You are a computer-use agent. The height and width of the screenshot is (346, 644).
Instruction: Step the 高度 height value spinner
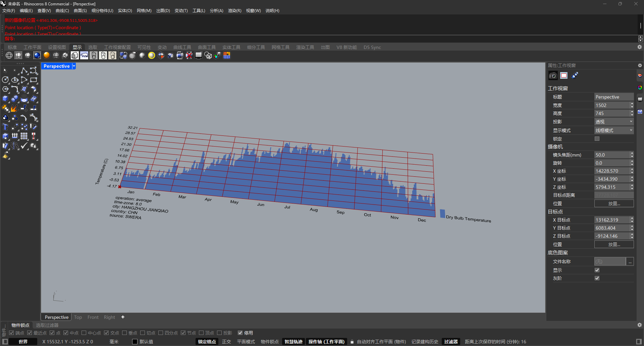(632, 113)
